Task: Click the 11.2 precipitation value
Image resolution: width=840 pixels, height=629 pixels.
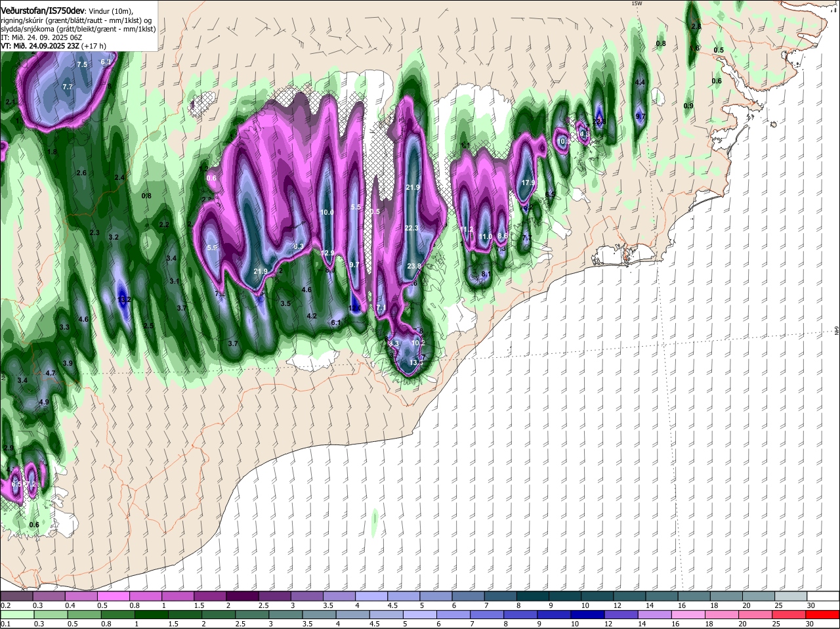Action: [467, 229]
